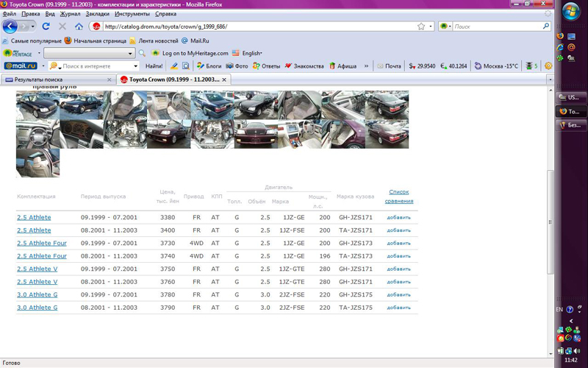Expand the MyHeritage search combo box
Viewport: 588px width, 368px height.
pos(131,53)
